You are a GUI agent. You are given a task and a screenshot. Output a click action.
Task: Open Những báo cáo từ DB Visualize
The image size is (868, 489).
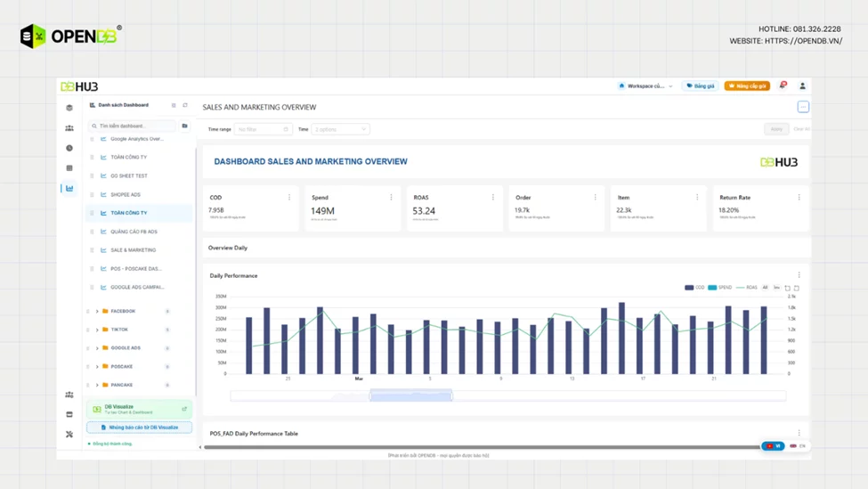pyautogui.click(x=139, y=428)
